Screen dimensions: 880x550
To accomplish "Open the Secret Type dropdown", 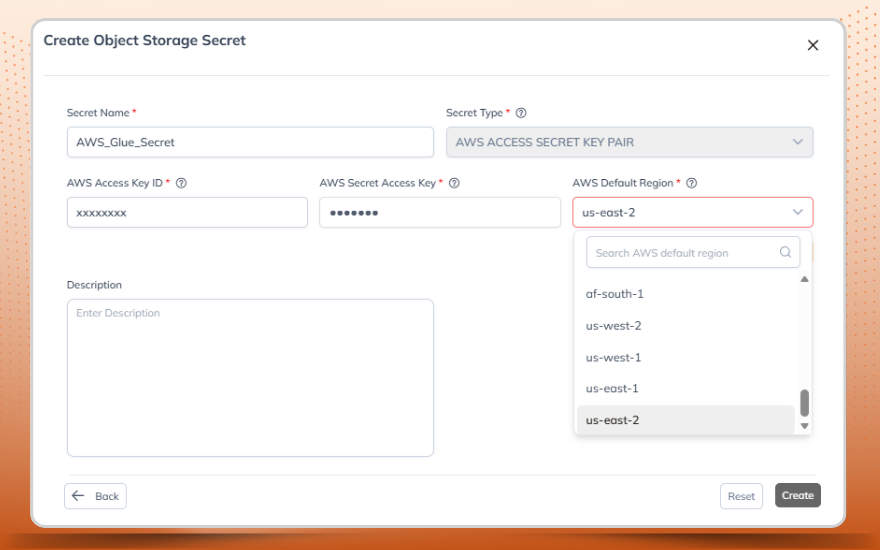I will point(629,142).
